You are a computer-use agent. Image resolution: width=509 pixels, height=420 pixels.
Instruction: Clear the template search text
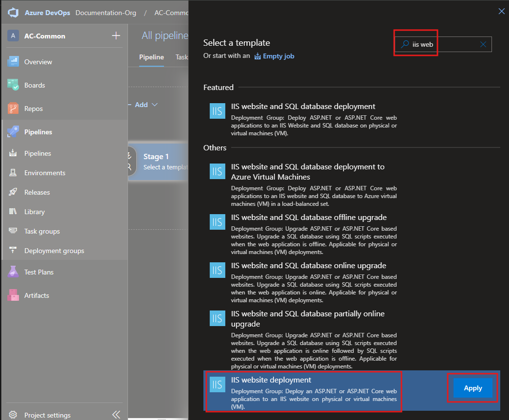(x=483, y=44)
